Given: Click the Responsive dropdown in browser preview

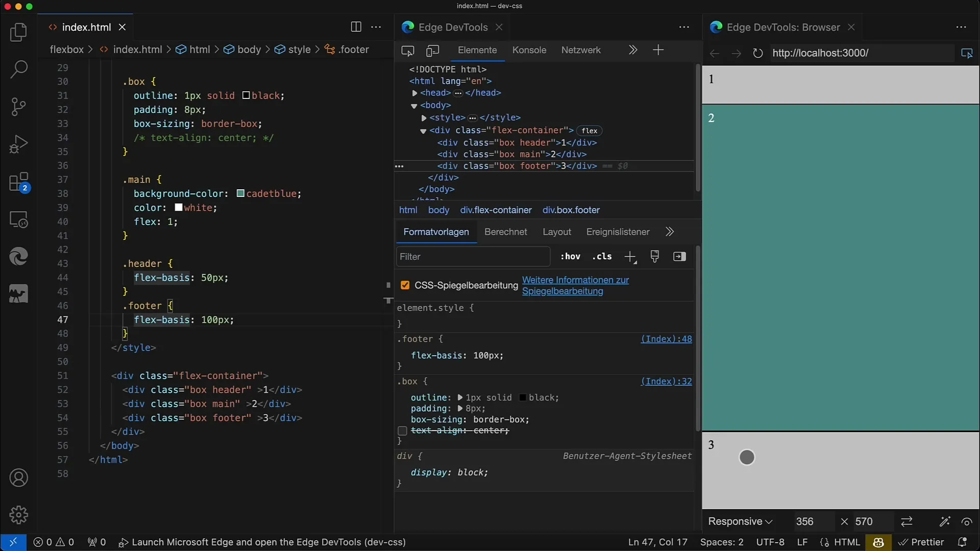Looking at the screenshot, I should click(739, 521).
